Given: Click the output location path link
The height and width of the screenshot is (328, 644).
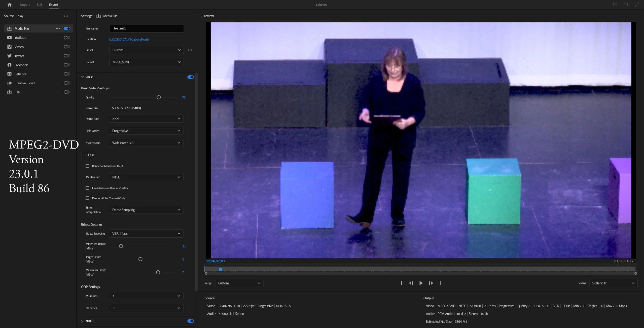Looking at the screenshot, I should [x=129, y=39].
